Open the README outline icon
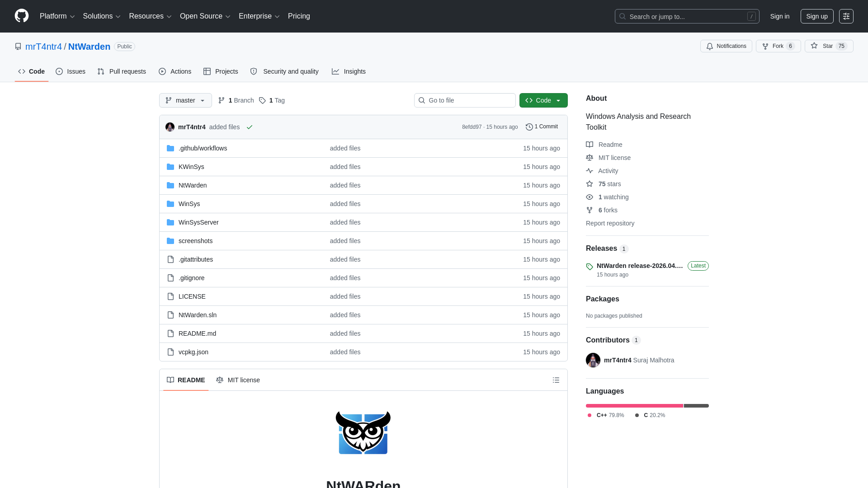This screenshot has height=488, width=868. point(556,380)
